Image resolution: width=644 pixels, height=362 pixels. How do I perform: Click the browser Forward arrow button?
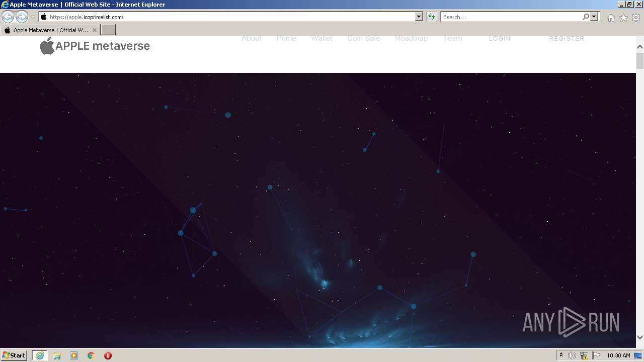coord(22,17)
